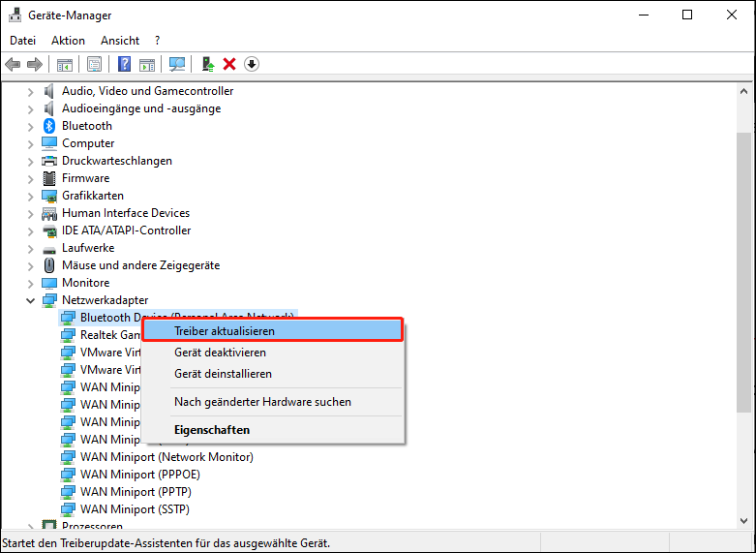
Task: Click the blue Help toolbar icon
Action: coord(125,64)
